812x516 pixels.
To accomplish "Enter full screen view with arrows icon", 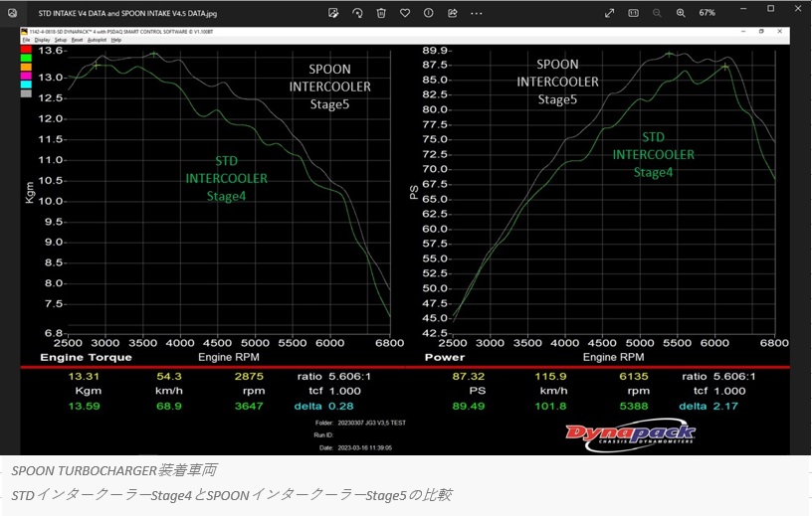I will pos(610,13).
